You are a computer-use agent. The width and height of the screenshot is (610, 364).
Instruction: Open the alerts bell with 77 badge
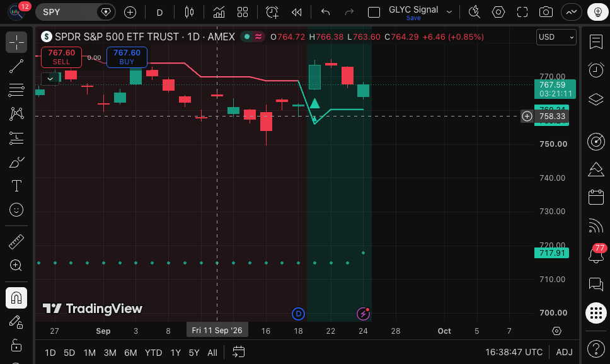point(596,255)
